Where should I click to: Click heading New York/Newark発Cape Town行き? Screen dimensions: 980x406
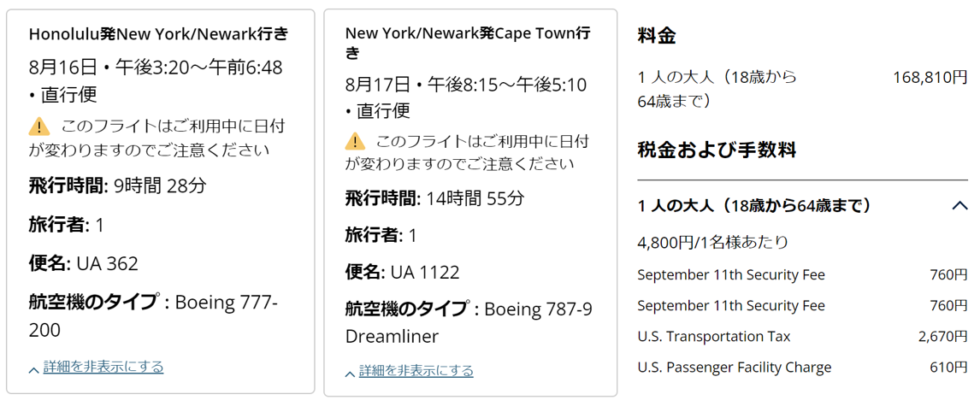click(x=468, y=43)
